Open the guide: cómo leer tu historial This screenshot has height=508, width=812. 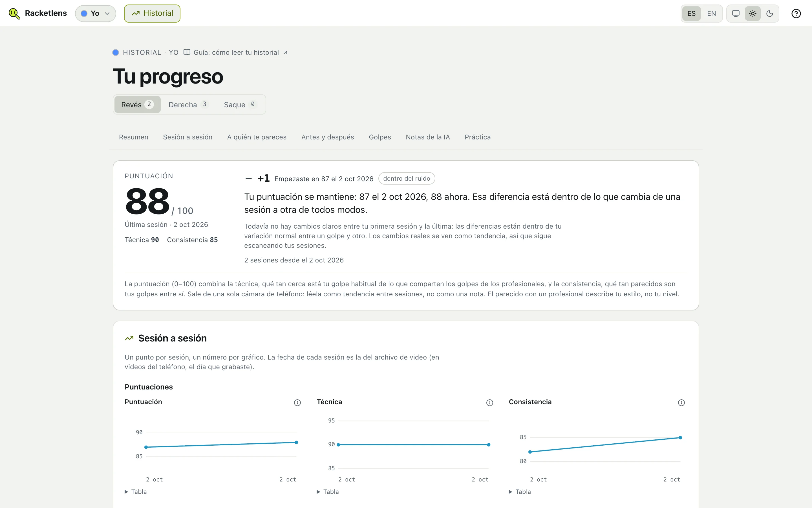click(236, 52)
